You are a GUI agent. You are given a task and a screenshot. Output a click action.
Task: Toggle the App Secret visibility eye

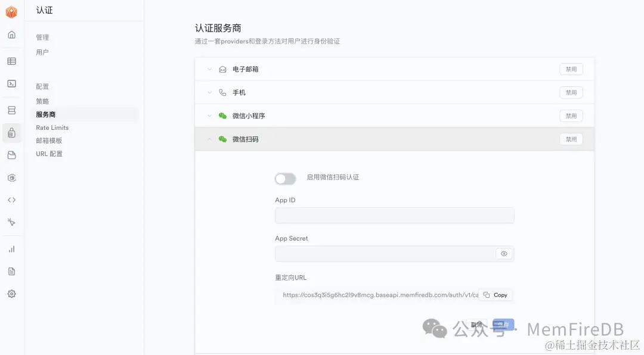[x=504, y=253]
